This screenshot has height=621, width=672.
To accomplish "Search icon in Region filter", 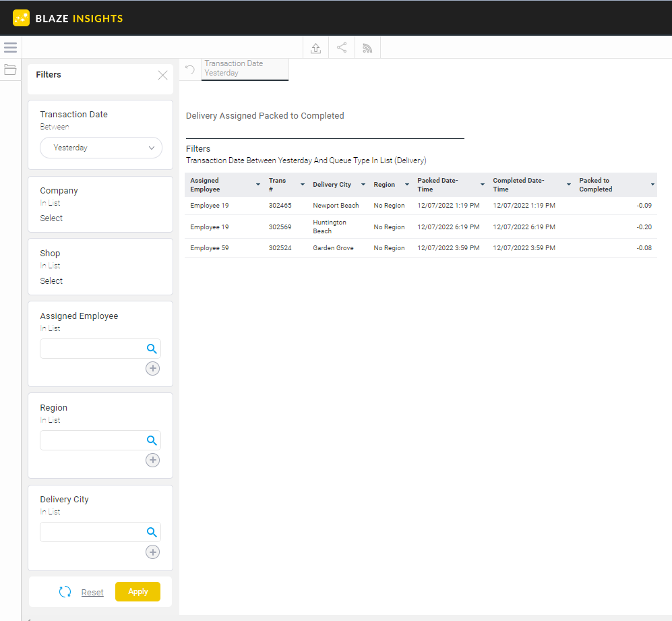I will pyautogui.click(x=152, y=440).
